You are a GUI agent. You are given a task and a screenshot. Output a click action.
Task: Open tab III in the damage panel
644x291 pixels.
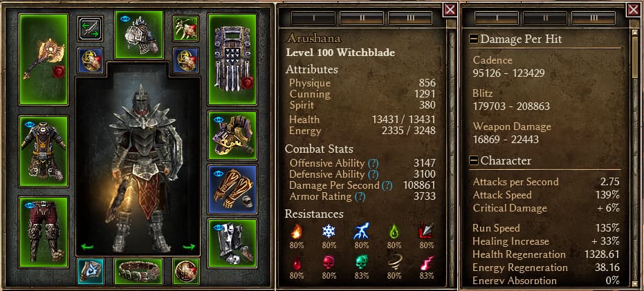click(593, 18)
